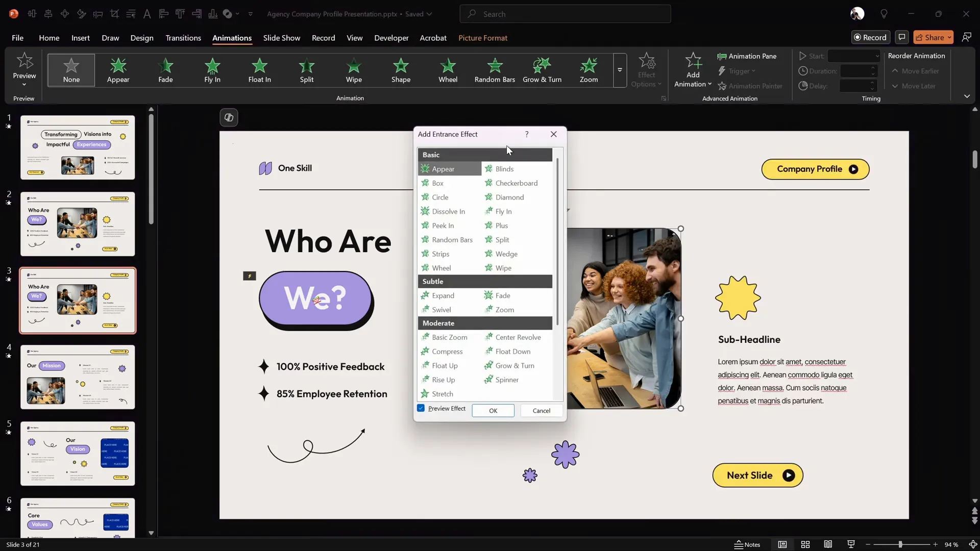Click the Add Animation star icon
Viewport: 980px width, 551px height.
pyautogui.click(x=693, y=61)
